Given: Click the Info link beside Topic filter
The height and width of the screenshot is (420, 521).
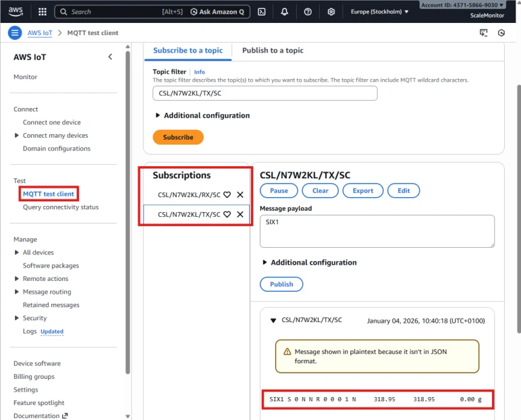Looking at the screenshot, I should [x=199, y=72].
